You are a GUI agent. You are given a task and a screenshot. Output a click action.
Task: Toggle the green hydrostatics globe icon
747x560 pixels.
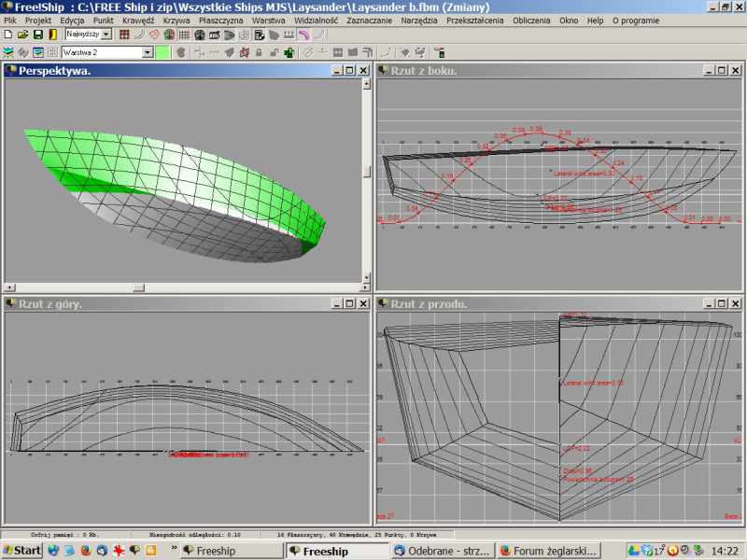click(169, 35)
